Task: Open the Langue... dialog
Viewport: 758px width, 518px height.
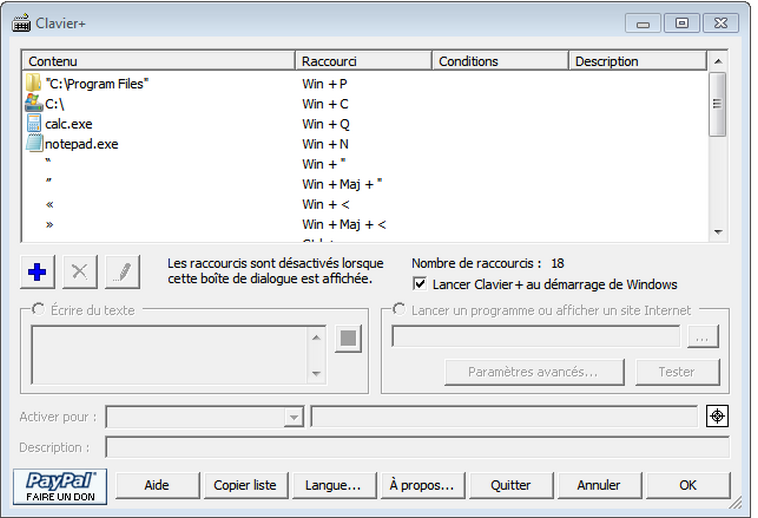Action: [333, 485]
